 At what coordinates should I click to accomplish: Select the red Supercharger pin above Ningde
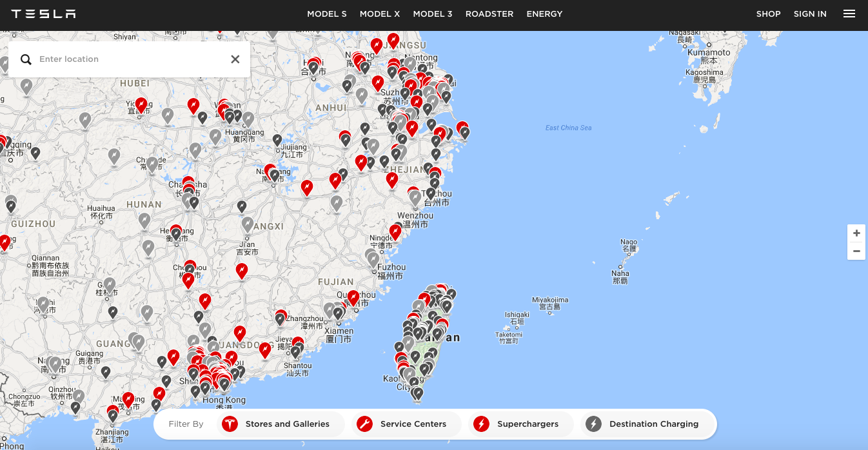coord(395,231)
